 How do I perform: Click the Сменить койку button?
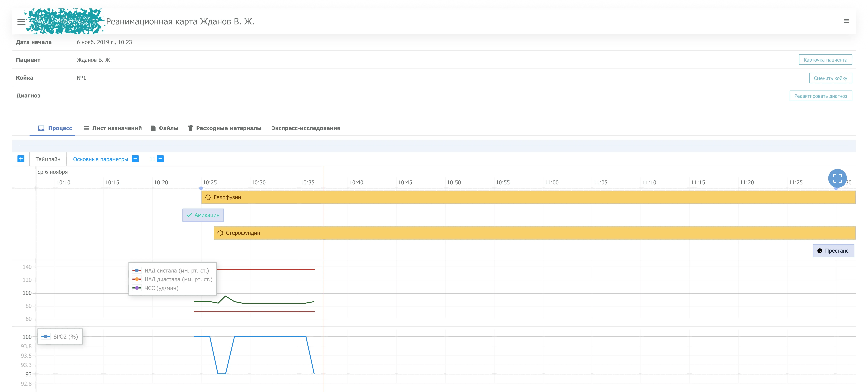830,78
